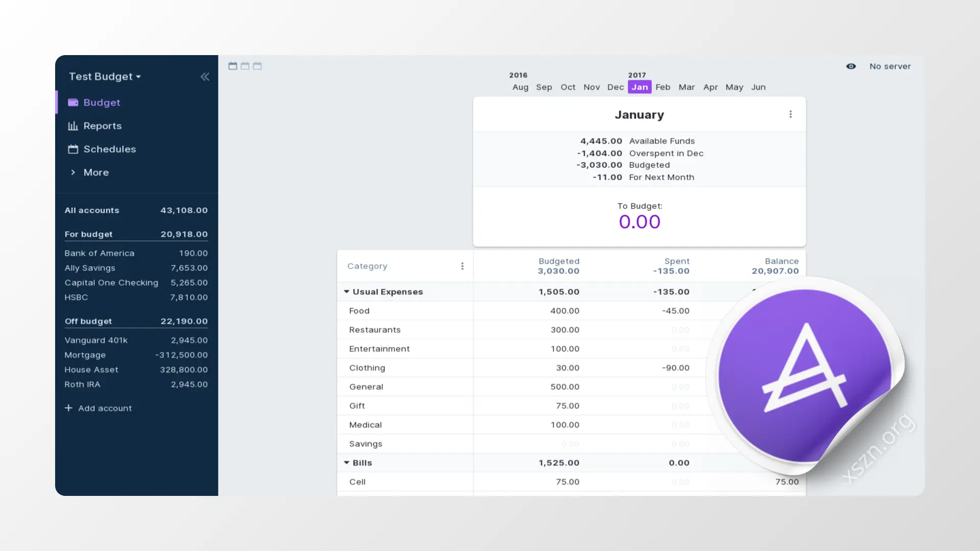Jump to Nov 2016 month
Image resolution: width=980 pixels, height=551 pixels.
[x=592, y=87]
